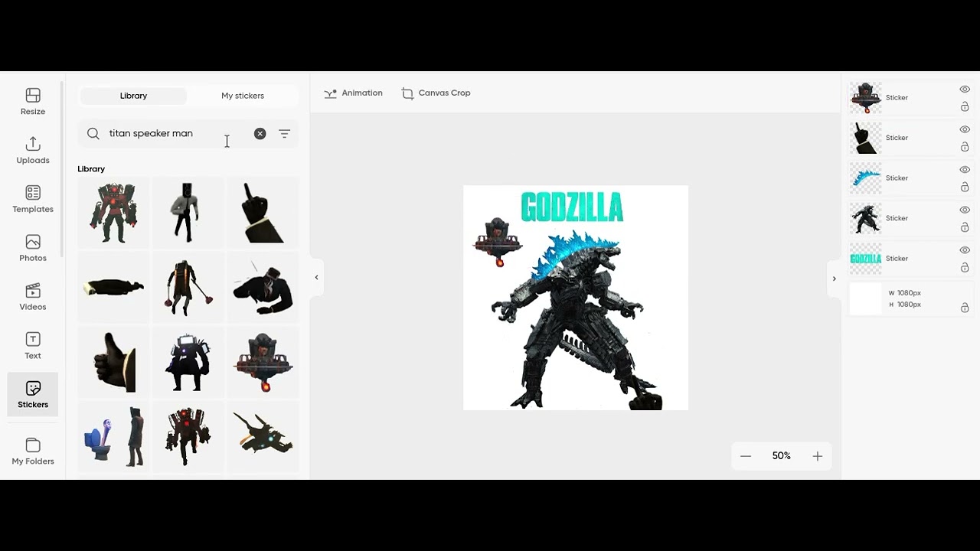This screenshot has width=980, height=551.
Task: Add the flying chair sticker from library
Action: [x=263, y=362]
